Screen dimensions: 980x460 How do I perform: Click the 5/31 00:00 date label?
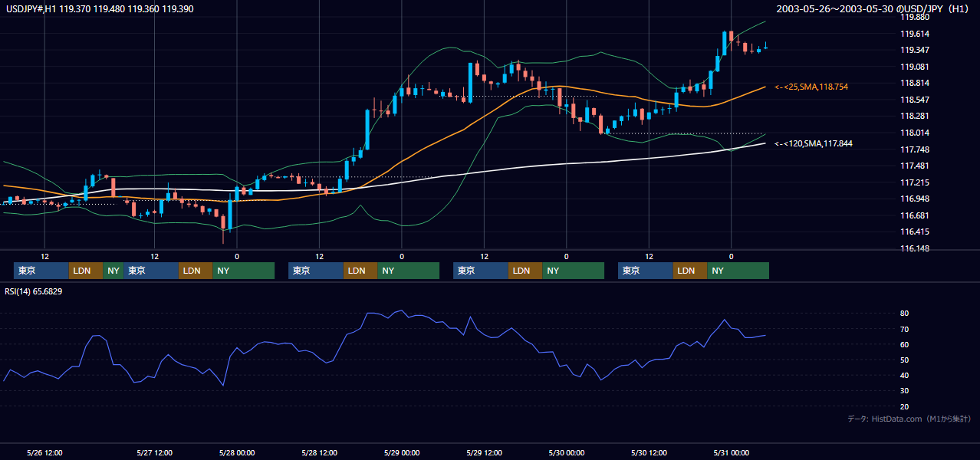pyautogui.click(x=731, y=452)
